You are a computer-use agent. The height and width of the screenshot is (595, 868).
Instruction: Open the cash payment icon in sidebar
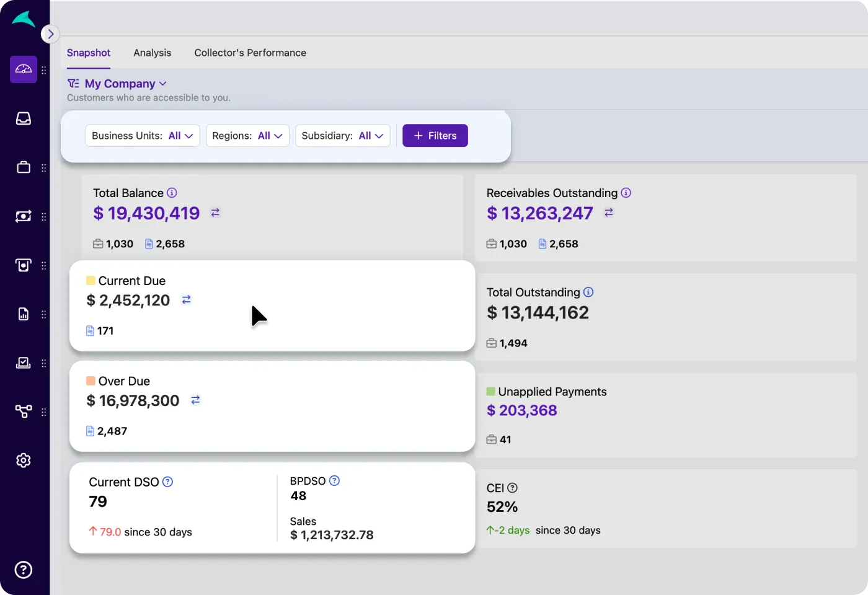click(x=24, y=216)
